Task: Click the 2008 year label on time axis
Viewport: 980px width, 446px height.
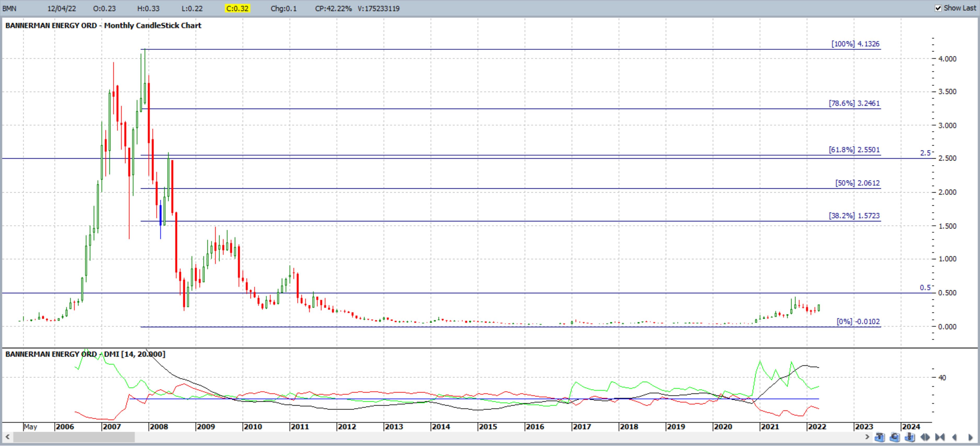Action: click(x=159, y=427)
